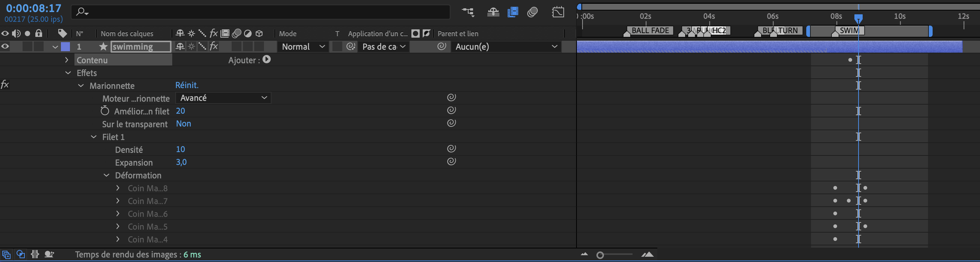Toggle the fx switch on the swimming layer

pos(214,46)
